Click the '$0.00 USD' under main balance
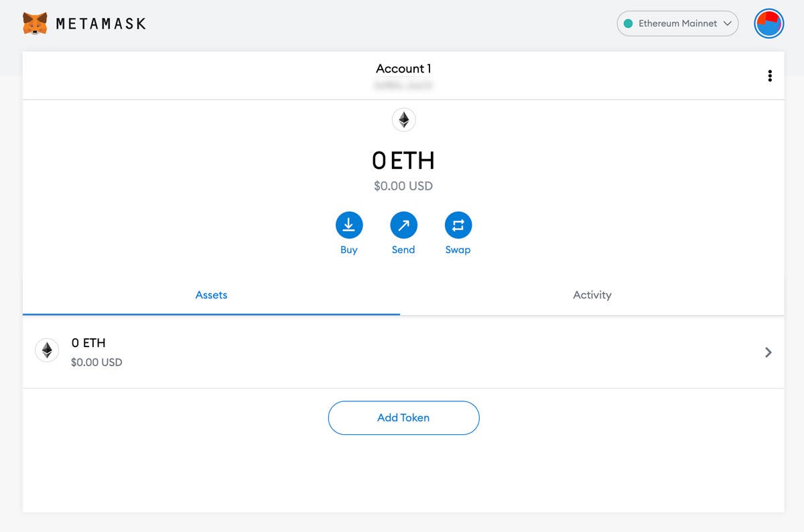Image resolution: width=804 pixels, height=532 pixels. [403, 186]
